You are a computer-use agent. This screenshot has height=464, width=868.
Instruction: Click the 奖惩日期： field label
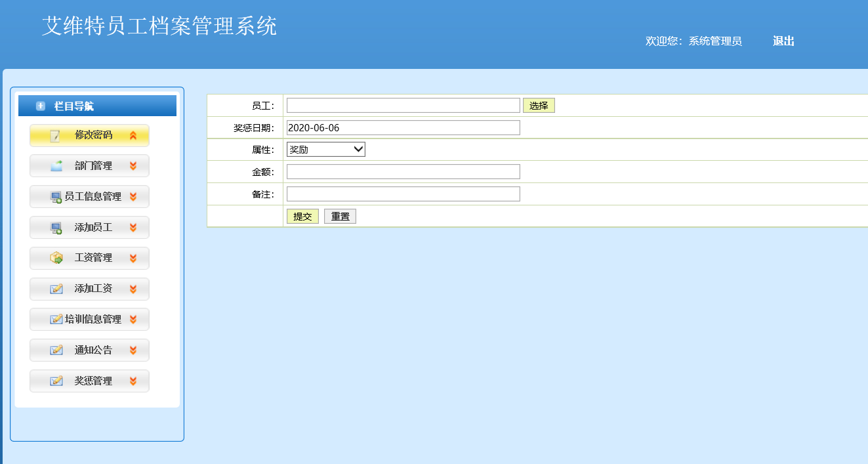(x=254, y=129)
